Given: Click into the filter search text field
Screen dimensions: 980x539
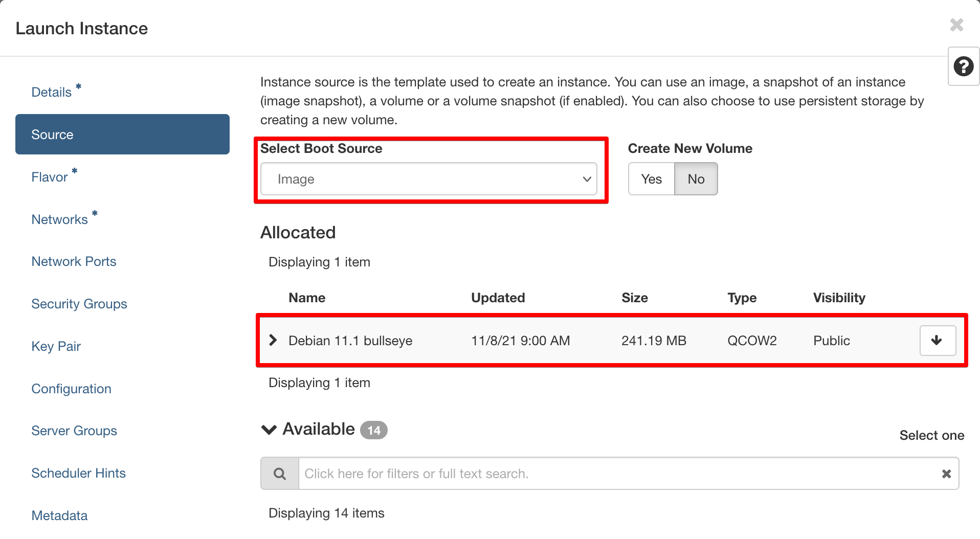Looking at the screenshot, I should (x=614, y=474).
